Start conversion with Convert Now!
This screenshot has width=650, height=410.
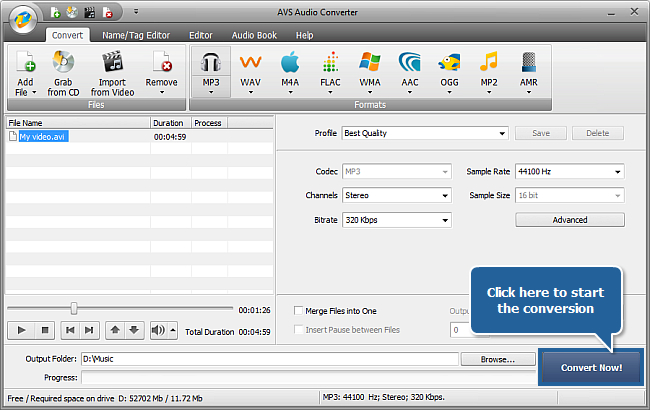(x=591, y=368)
